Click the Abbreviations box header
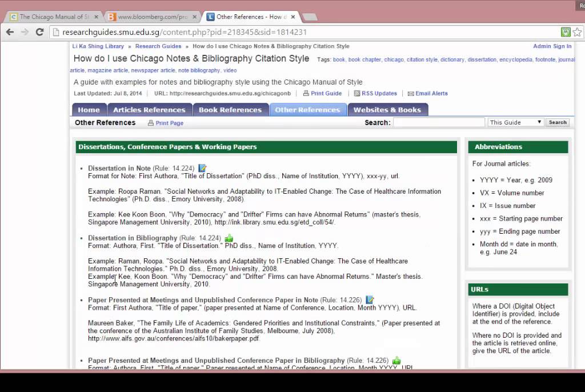Viewport: 585px width, 392px height. pyautogui.click(x=518, y=147)
